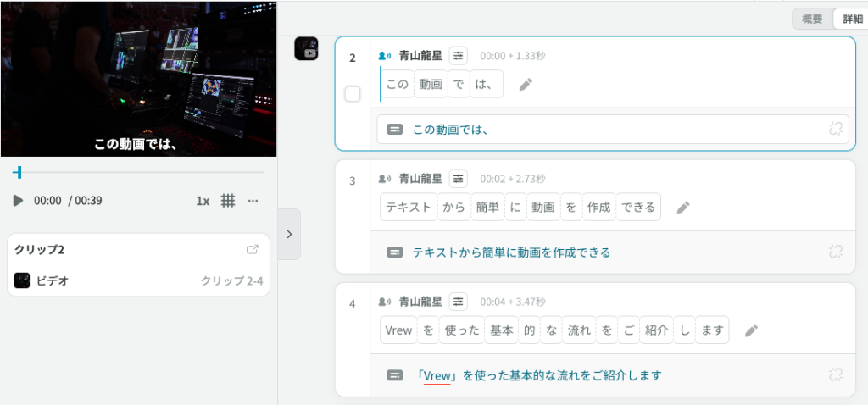The image size is (868, 405).
Task: Click the word chip 動画 in clip 2
Action: [x=431, y=85]
